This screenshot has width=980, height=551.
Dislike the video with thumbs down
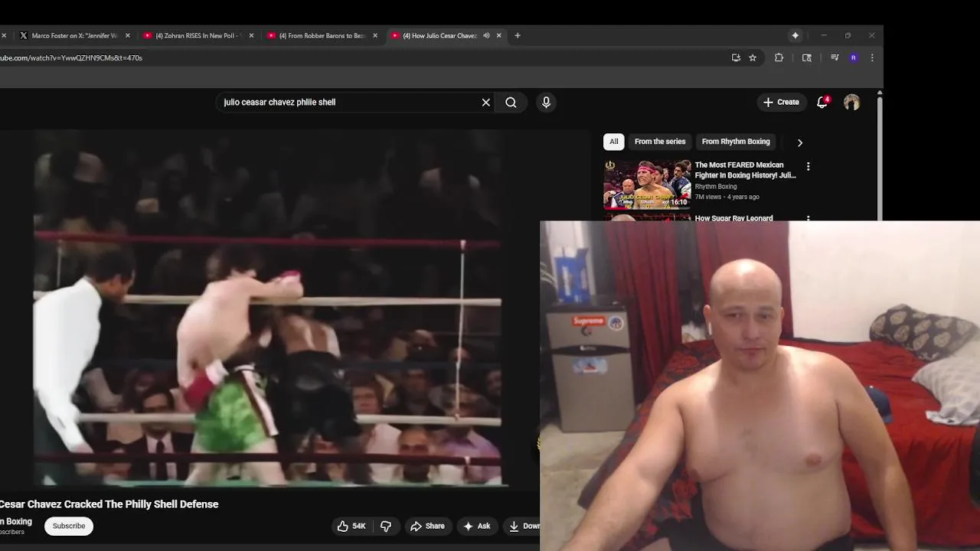386,526
